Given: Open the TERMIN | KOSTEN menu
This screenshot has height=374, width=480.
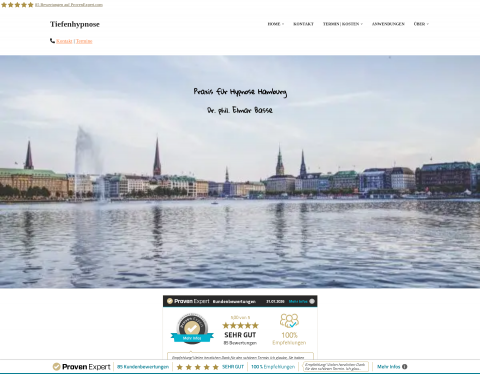Looking at the screenshot, I should (341, 24).
